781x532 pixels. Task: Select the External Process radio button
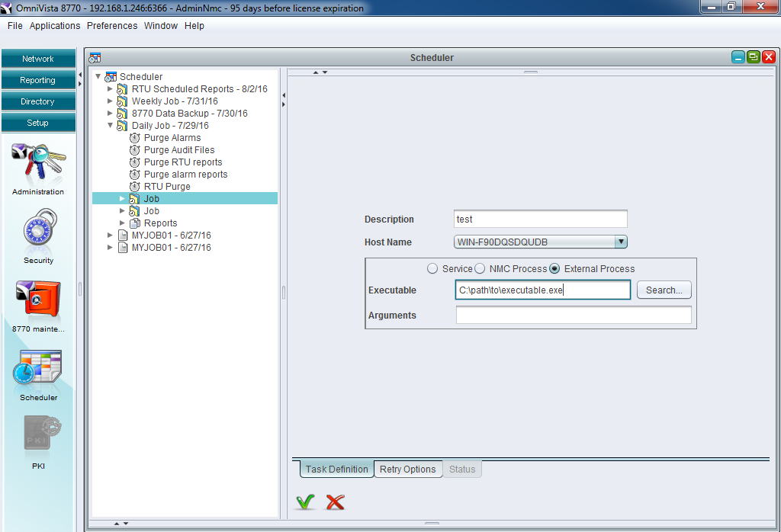pyautogui.click(x=554, y=269)
